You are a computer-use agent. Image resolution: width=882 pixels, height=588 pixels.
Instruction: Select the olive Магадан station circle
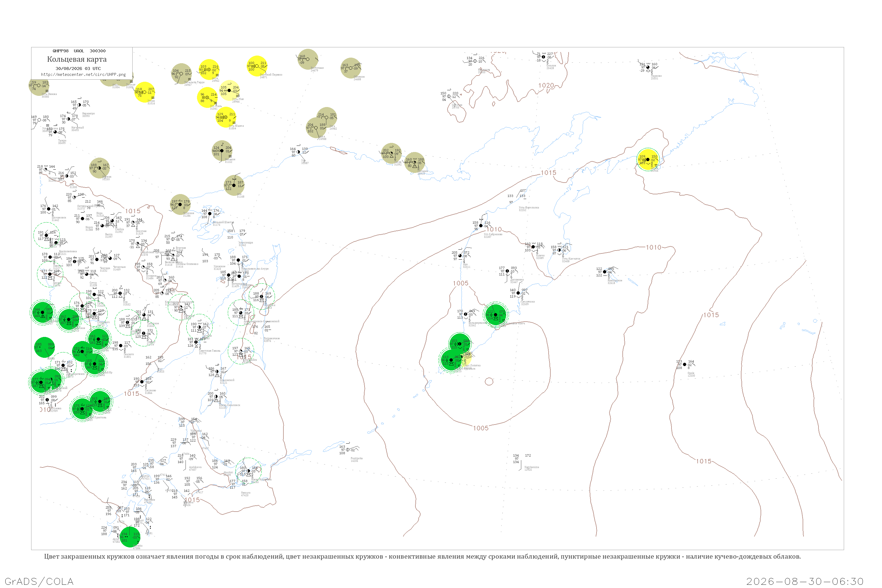pos(415,162)
